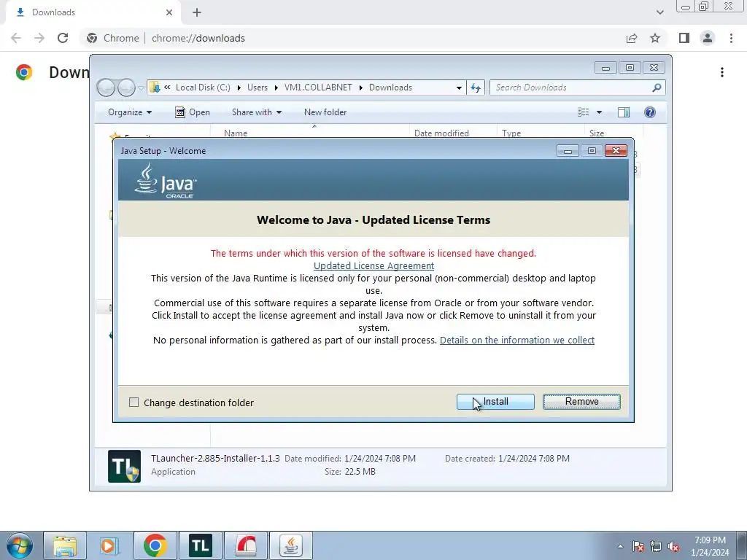Close the Downloads tab
747x560 pixels.
169,12
